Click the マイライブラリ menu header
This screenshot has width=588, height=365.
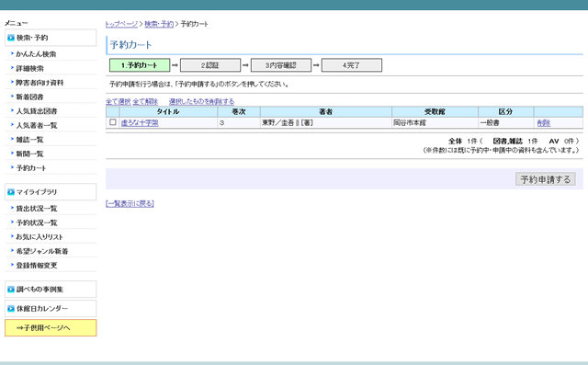click(51, 191)
